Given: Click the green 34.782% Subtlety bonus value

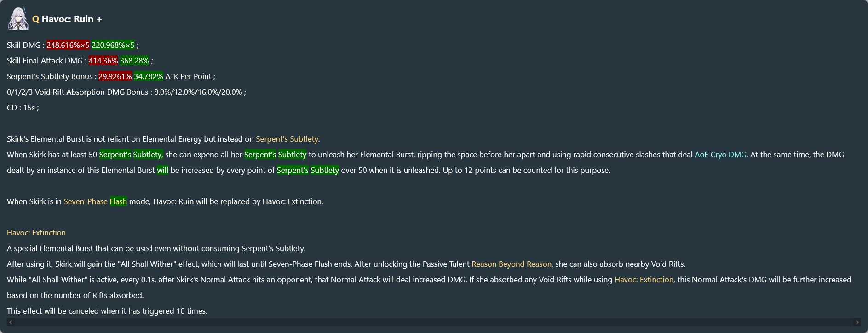Looking at the screenshot, I should tap(149, 76).
